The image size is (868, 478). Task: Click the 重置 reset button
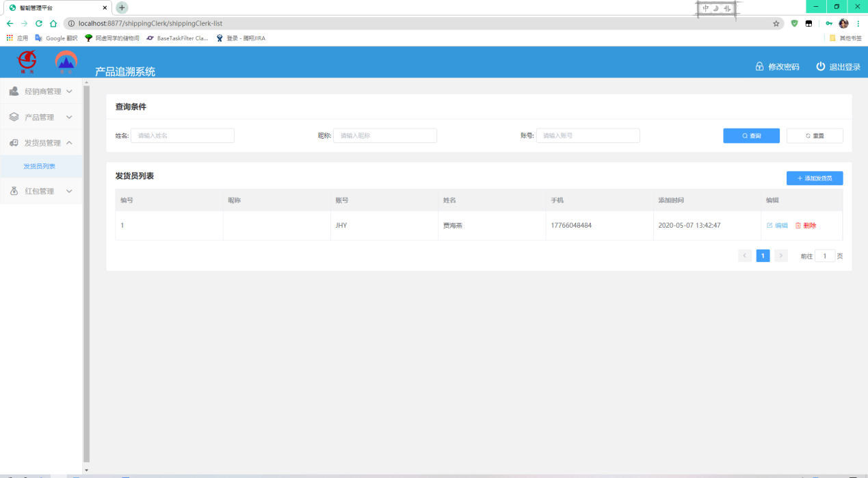pyautogui.click(x=814, y=136)
